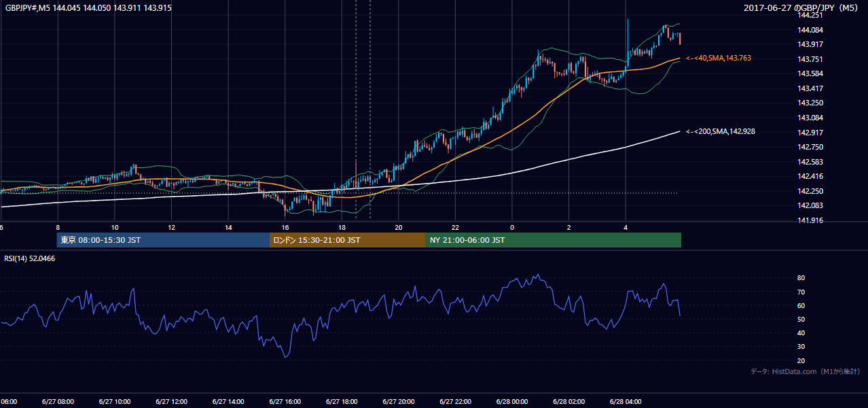Viewport: 868px width, 408px height.
Task: Click the HistData.com data source credit
Action: tap(806, 371)
